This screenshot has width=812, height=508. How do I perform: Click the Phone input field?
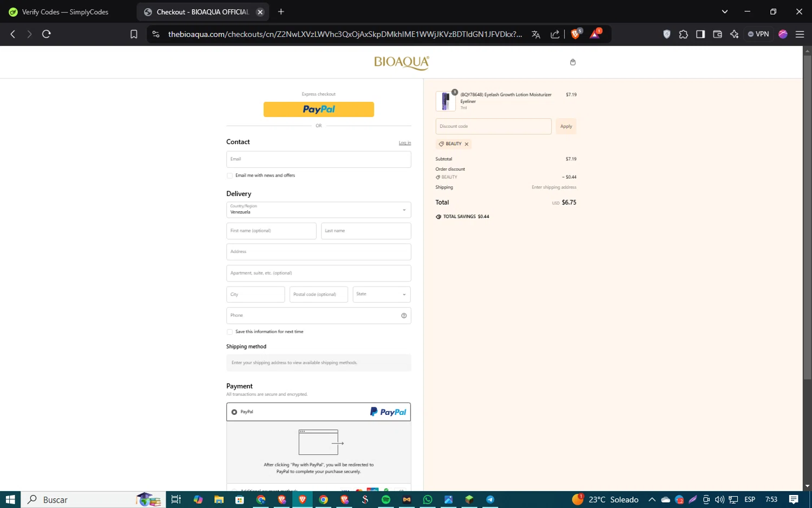(319, 316)
